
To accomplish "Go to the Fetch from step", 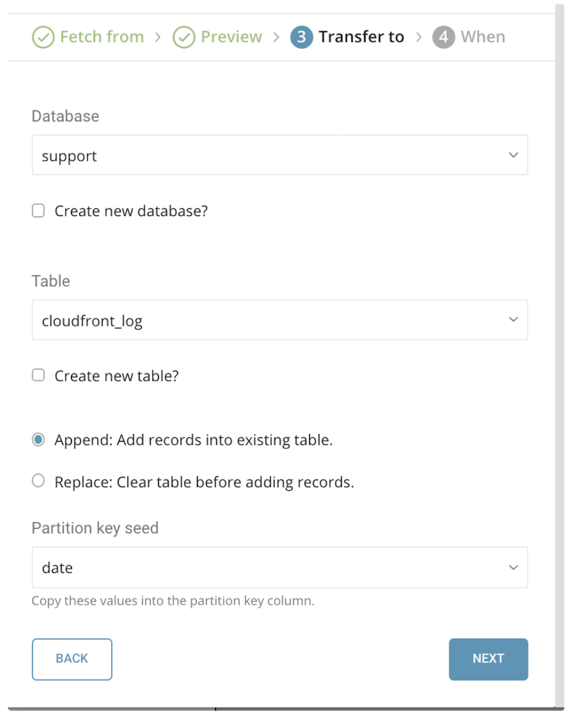I will pos(102,37).
